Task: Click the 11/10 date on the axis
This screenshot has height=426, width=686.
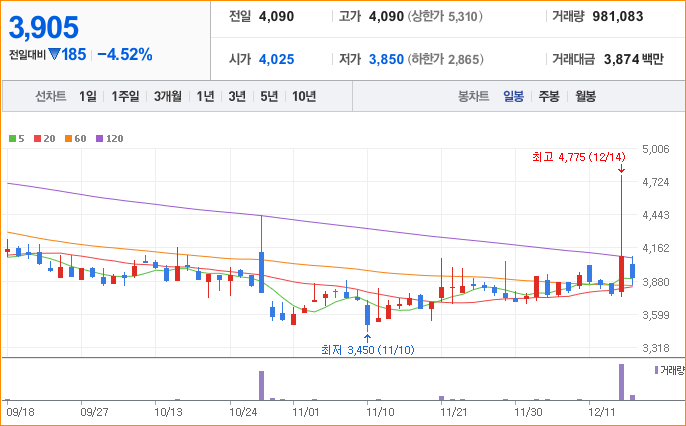Action: click(380, 412)
